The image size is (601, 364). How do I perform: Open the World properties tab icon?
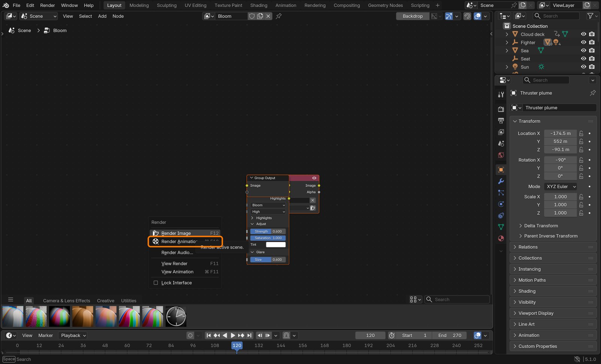coord(501,155)
